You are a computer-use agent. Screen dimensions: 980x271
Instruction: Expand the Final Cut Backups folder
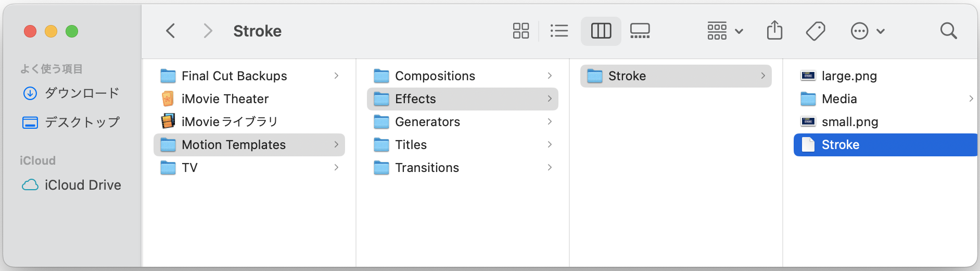(234, 76)
